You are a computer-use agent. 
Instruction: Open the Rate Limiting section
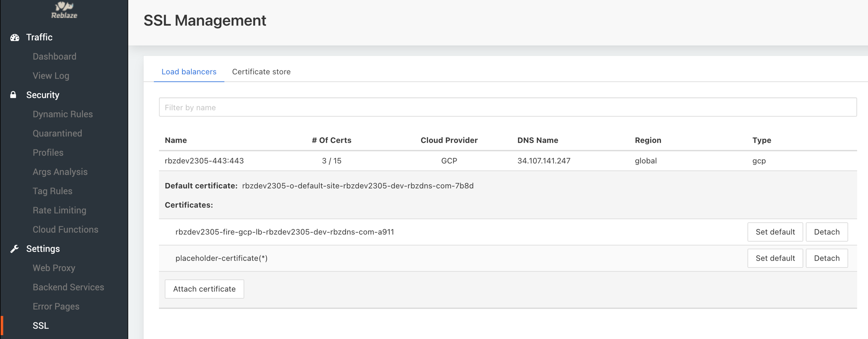click(60, 210)
